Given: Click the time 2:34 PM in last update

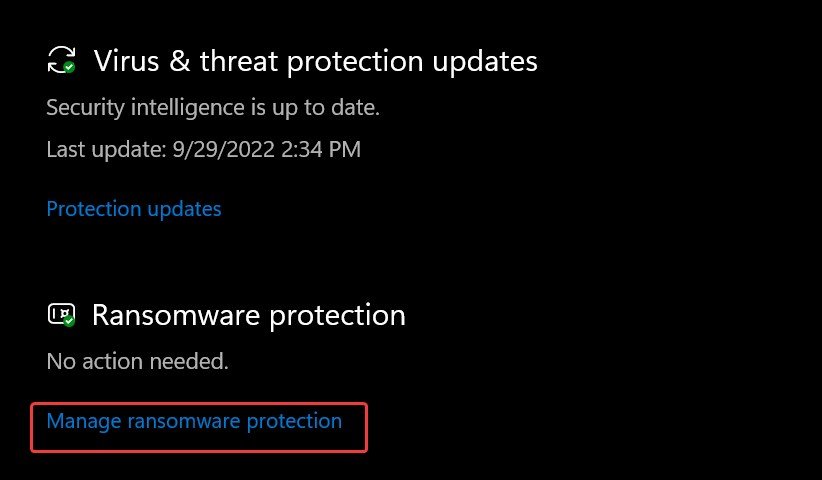Looking at the screenshot, I should click(315, 150).
